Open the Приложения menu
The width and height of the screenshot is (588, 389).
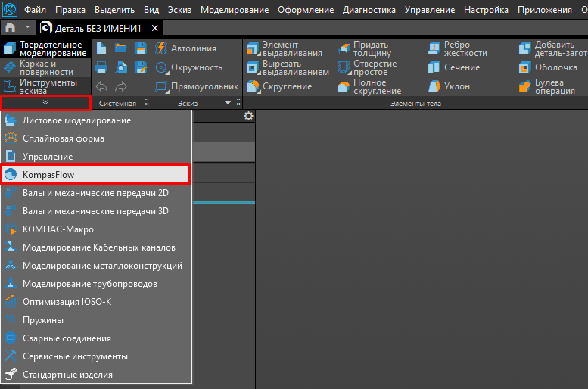pyautogui.click(x=545, y=10)
